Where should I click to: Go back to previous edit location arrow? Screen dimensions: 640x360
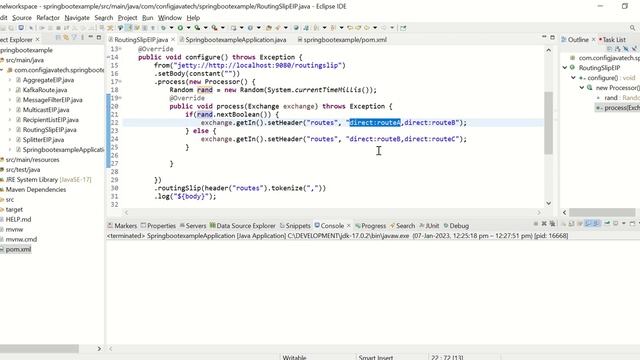tap(350, 28)
